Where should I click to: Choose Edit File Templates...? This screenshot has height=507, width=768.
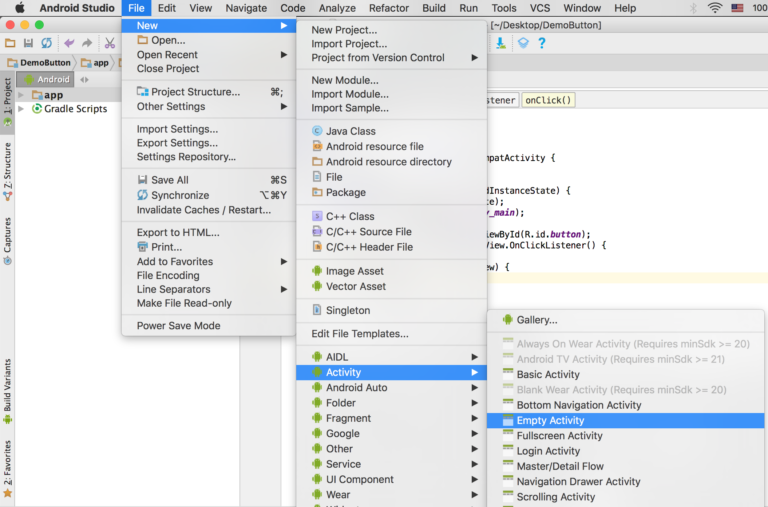(x=392, y=334)
